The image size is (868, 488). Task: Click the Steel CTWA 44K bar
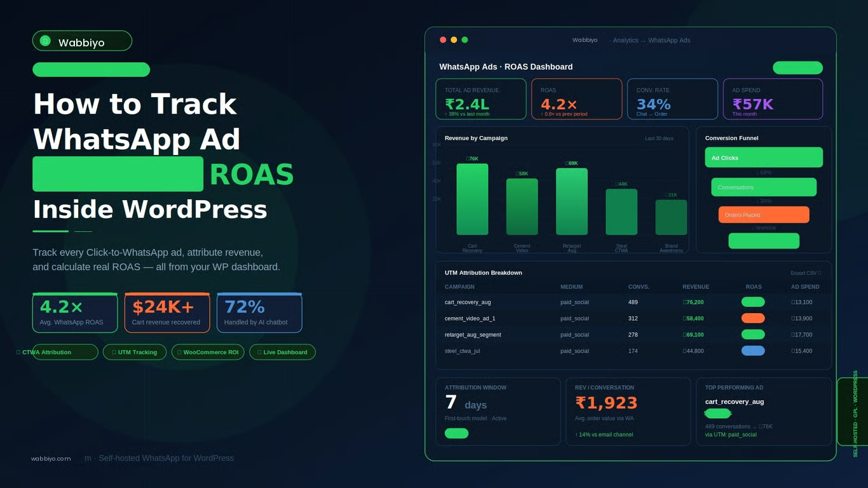(621, 212)
